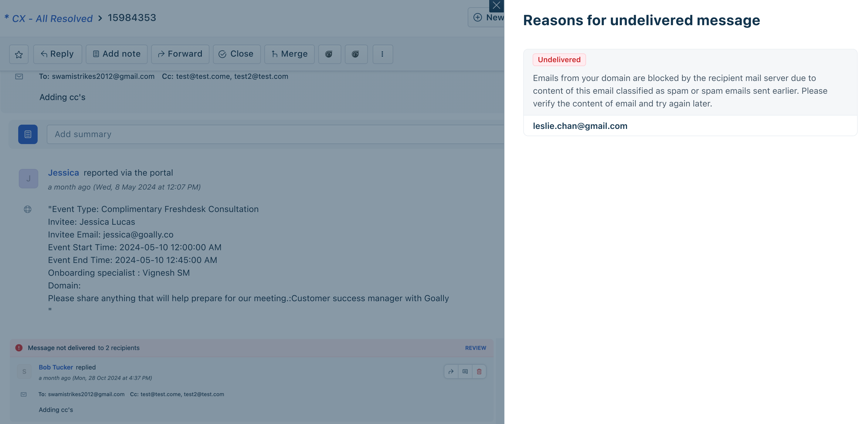Screen dimensions: 868x424
Task: Click the REVIEW link for undelivered message
Action: click(476, 348)
